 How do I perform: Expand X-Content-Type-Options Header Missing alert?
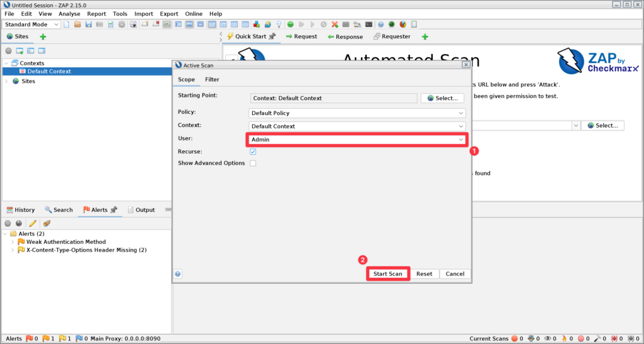pyautogui.click(x=13, y=250)
